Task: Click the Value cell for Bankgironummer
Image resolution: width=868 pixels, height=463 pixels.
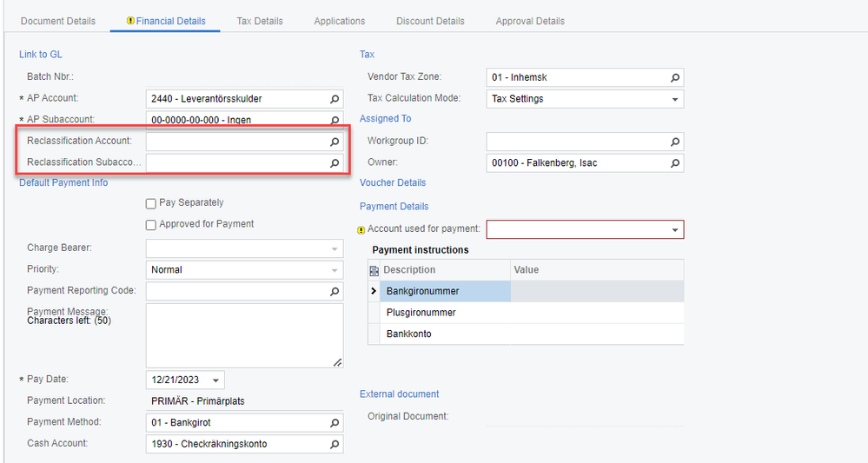Action: 597,291
